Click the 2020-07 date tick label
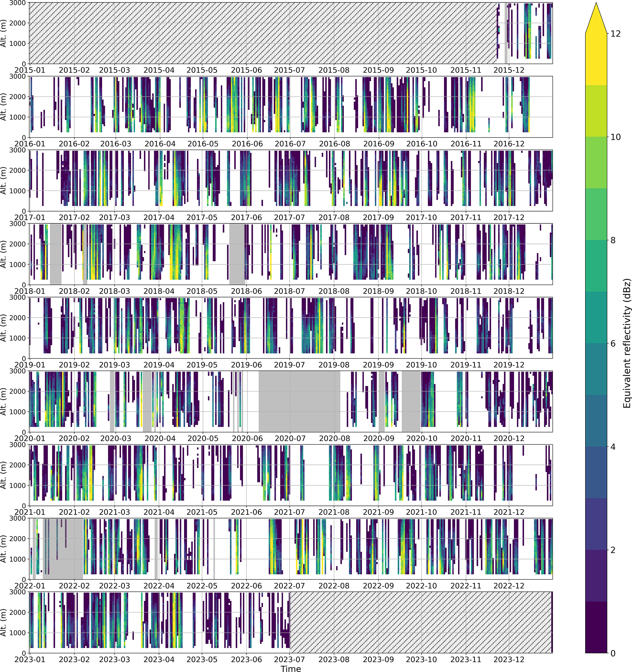632x672 pixels. (x=290, y=439)
